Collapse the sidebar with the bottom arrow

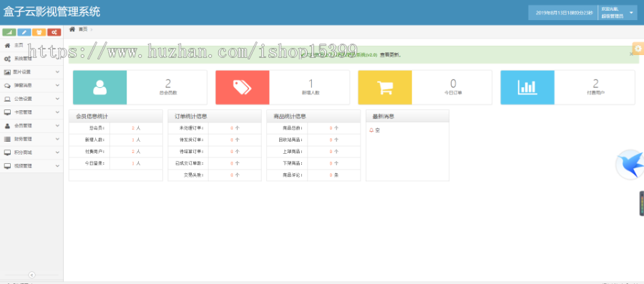click(x=32, y=275)
